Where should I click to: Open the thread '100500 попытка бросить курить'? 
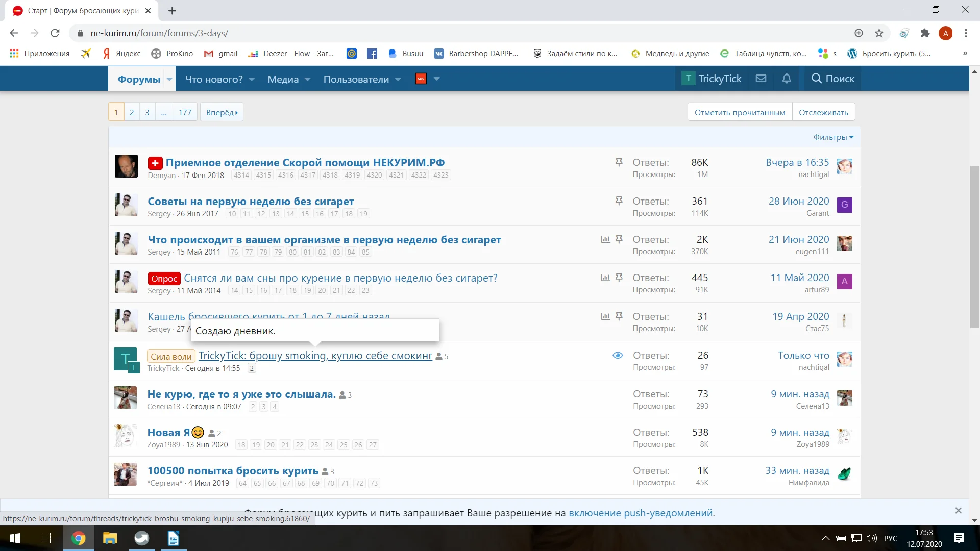(233, 471)
